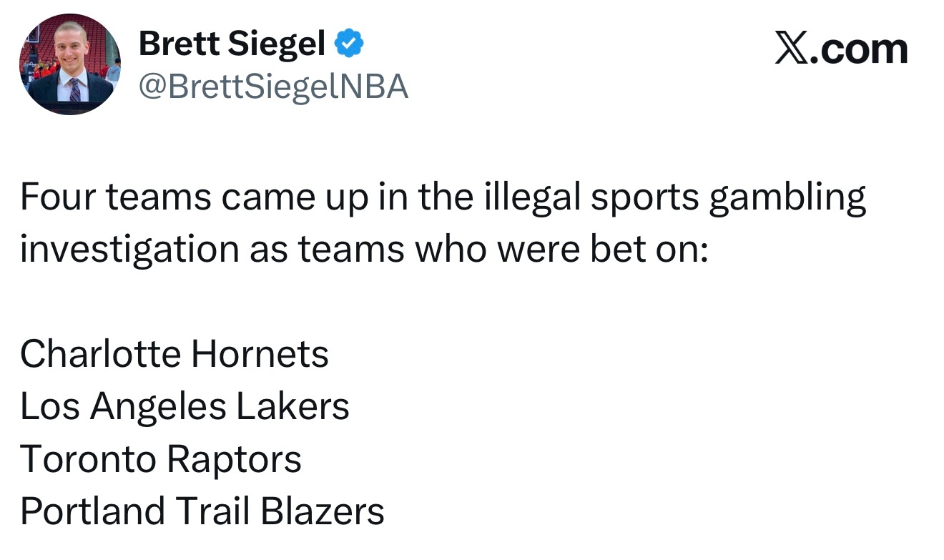Click the blue verified checkmark badge
Image resolution: width=944 pixels, height=560 pixels.
[x=350, y=44]
